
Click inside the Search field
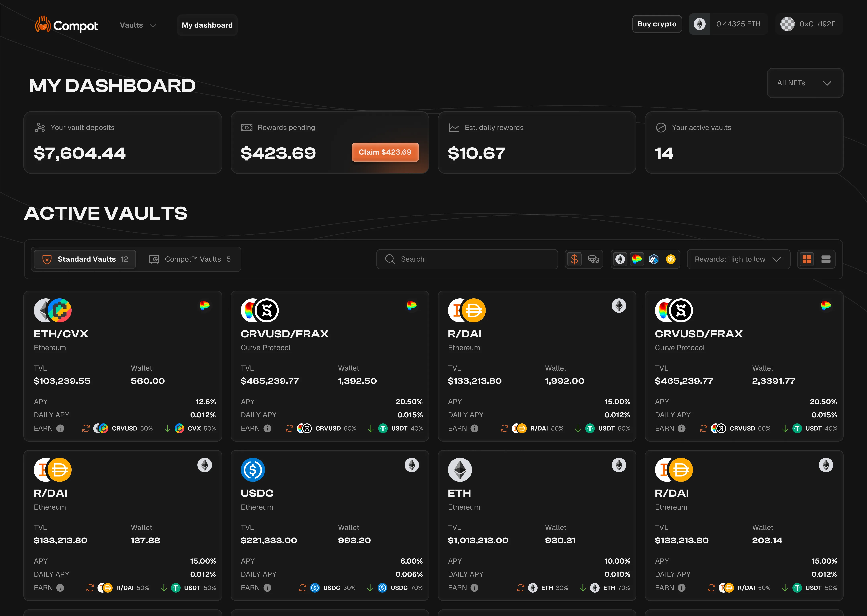467,259
